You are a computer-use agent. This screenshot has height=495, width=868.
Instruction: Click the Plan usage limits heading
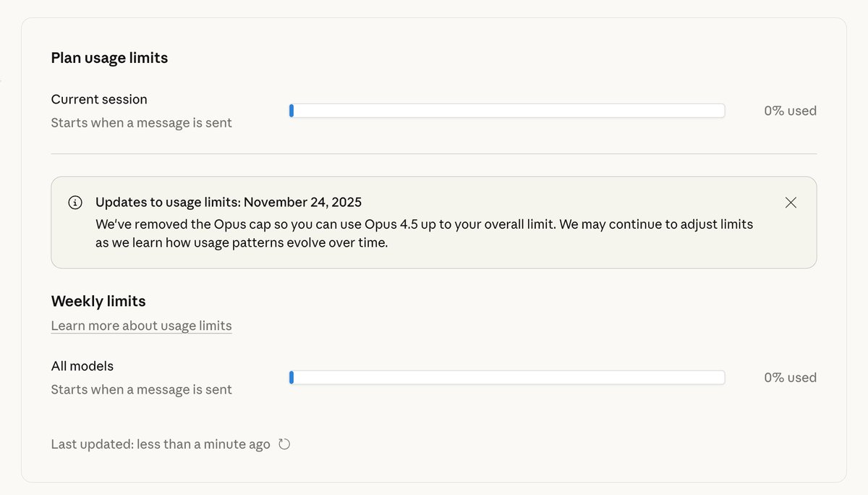coord(109,58)
